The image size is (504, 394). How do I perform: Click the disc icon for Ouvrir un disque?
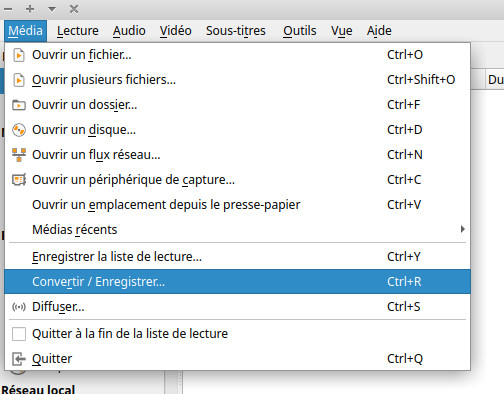pos(19,130)
